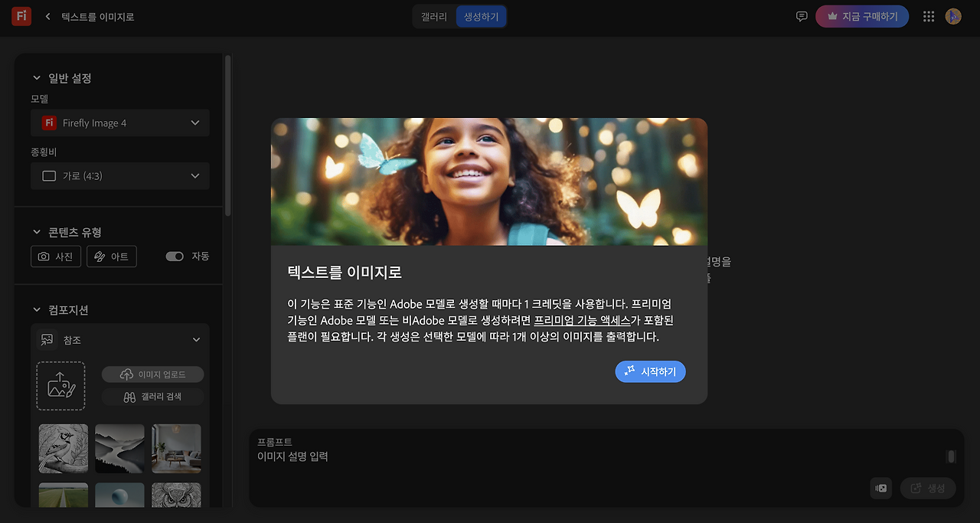The width and height of the screenshot is (980, 523).
Task: Click the 시작하기 button
Action: click(x=650, y=371)
